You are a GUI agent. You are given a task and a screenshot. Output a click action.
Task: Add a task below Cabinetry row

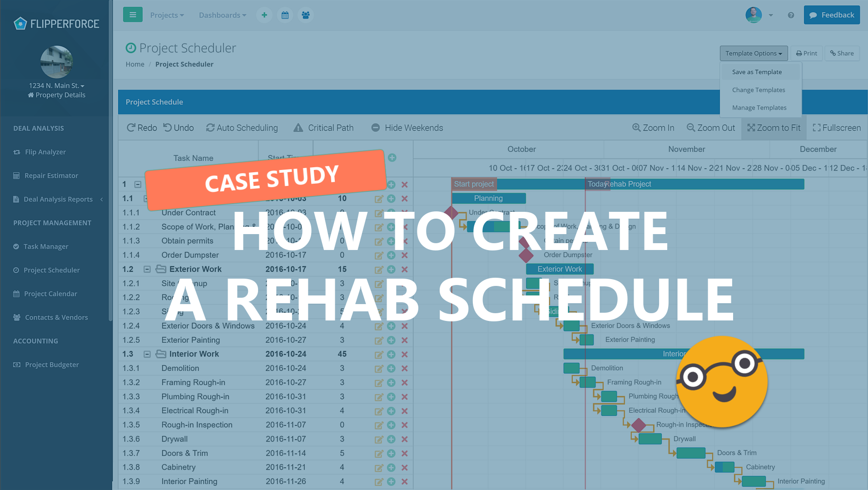(391, 467)
